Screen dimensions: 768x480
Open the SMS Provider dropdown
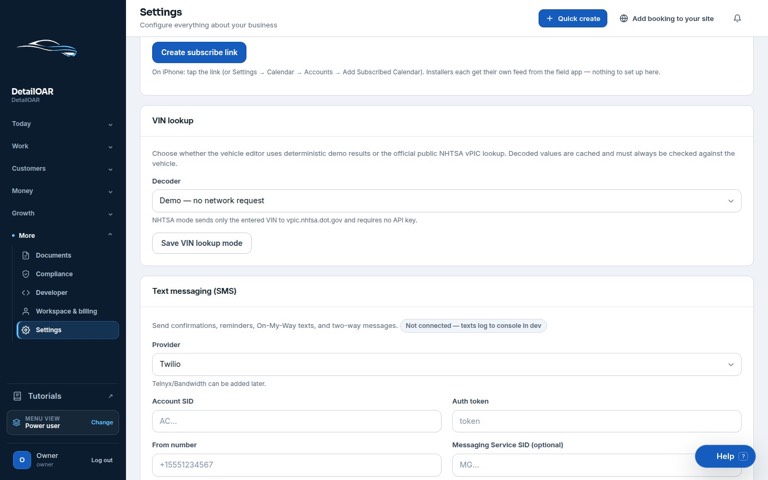tap(446, 364)
